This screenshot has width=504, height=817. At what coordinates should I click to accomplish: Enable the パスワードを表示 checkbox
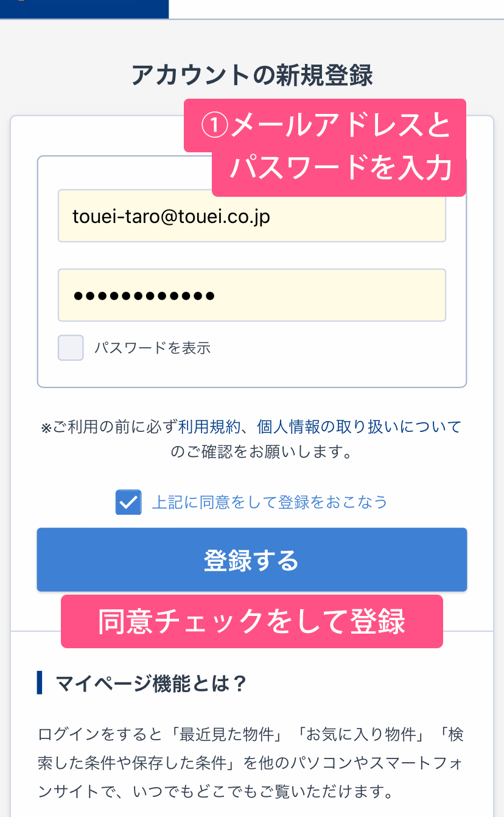(71, 348)
